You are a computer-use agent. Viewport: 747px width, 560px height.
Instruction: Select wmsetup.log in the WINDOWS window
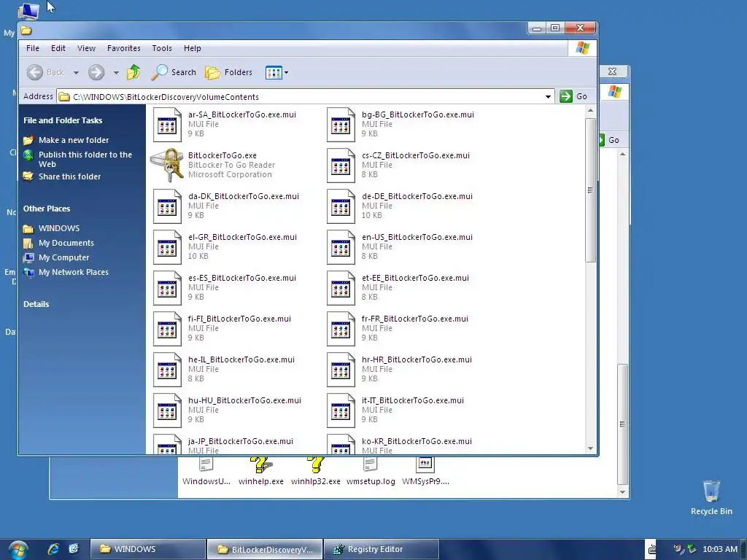click(371, 472)
